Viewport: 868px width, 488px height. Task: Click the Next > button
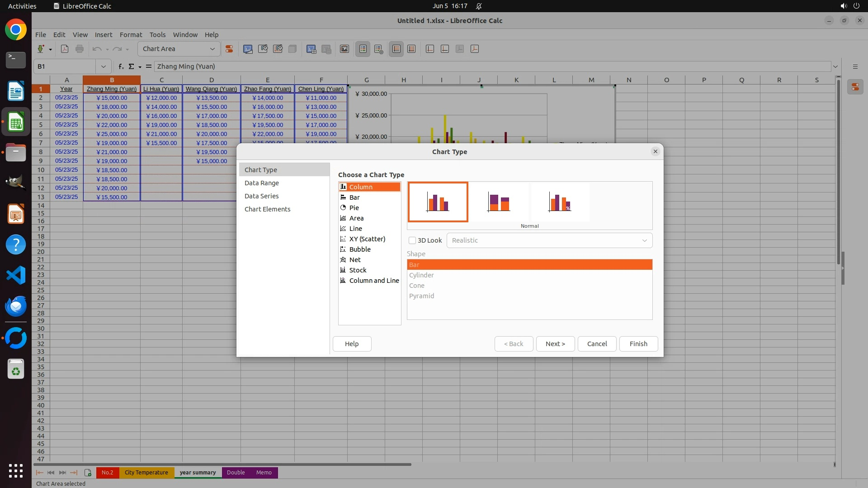tap(555, 344)
